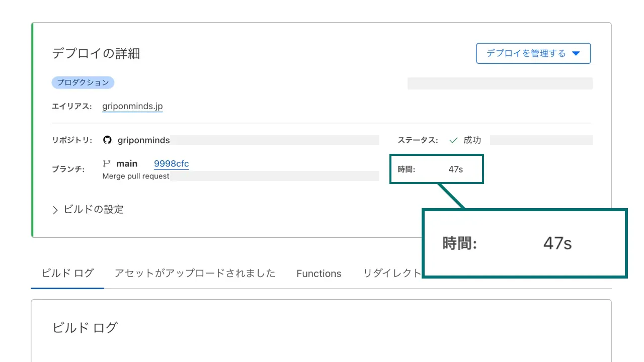
Task: Click the 9998cfc commit link
Action: (x=171, y=163)
